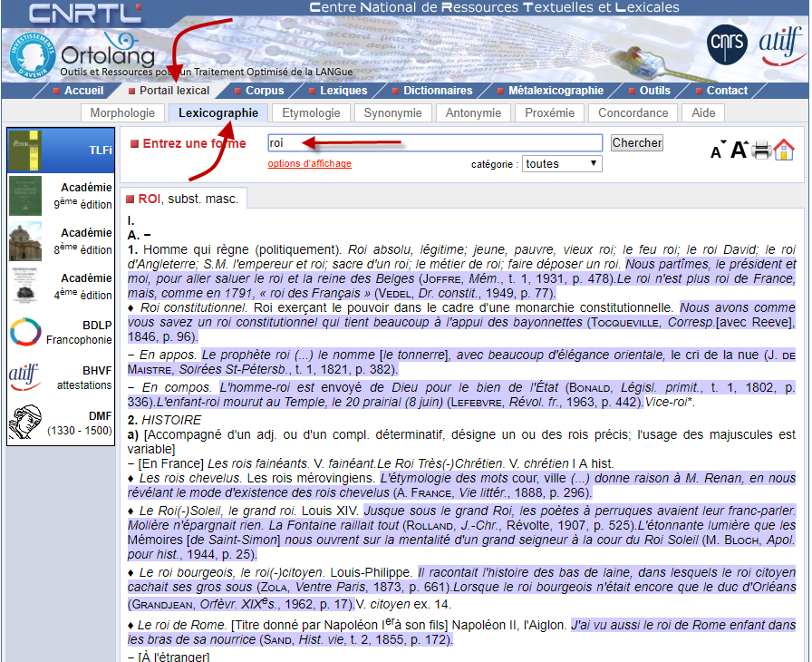Go to the home page via house icon
The image size is (812, 662).
point(784,150)
